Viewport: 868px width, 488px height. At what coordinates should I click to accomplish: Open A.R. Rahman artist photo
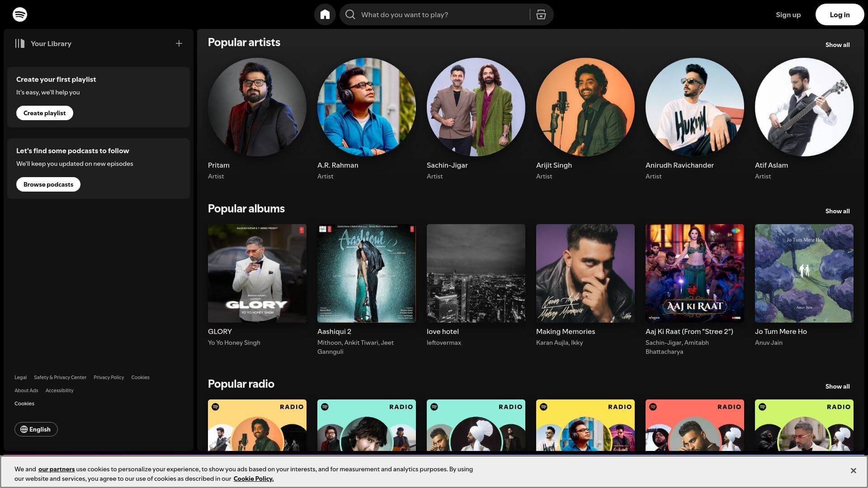tap(367, 107)
